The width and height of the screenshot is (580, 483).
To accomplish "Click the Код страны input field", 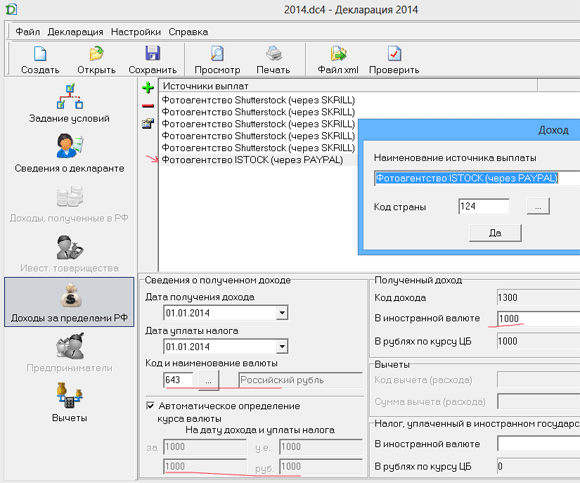I will pyautogui.click(x=483, y=206).
